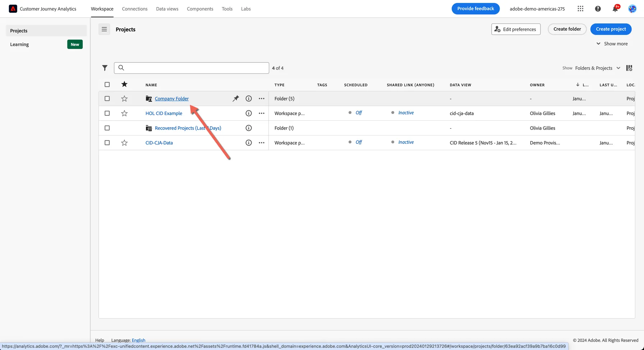Click the Edit preferences button
The width and height of the screenshot is (644, 350).
(x=516, y=29)
